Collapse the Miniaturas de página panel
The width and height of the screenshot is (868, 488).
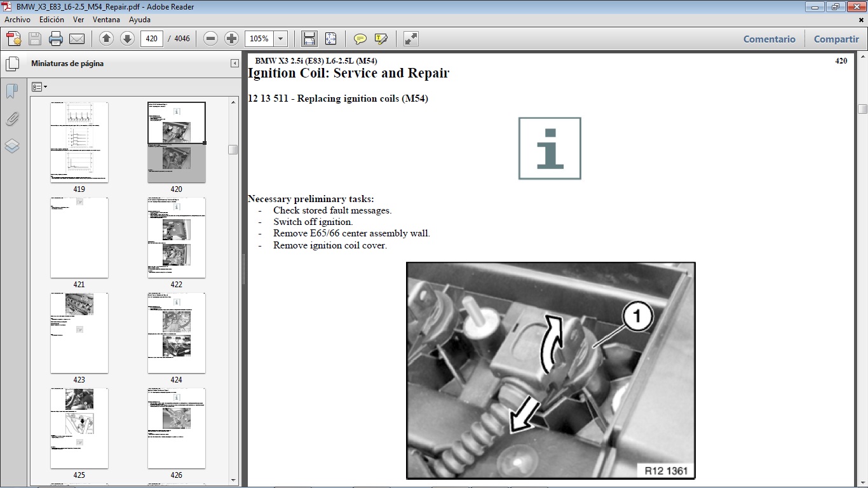point(234,64)
